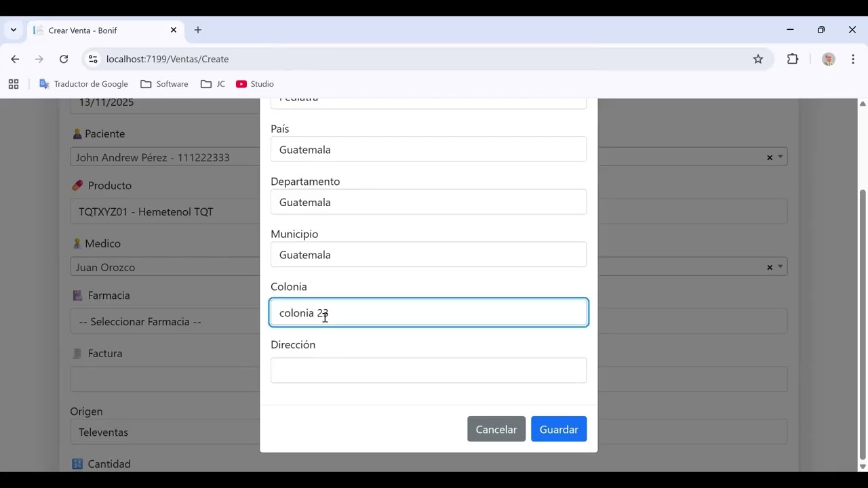Image resolution: width=868 pixels, height=488 pixels.
Task: Bookmark this page with the star icon
Action: coord(758,59)
